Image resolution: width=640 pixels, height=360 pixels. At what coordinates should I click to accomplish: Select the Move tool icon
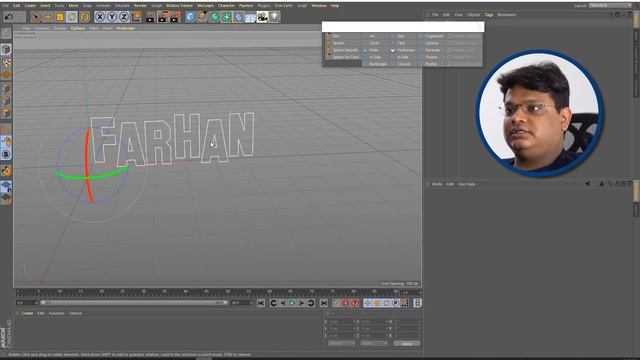pyautogui.click(x=47, y=17)
